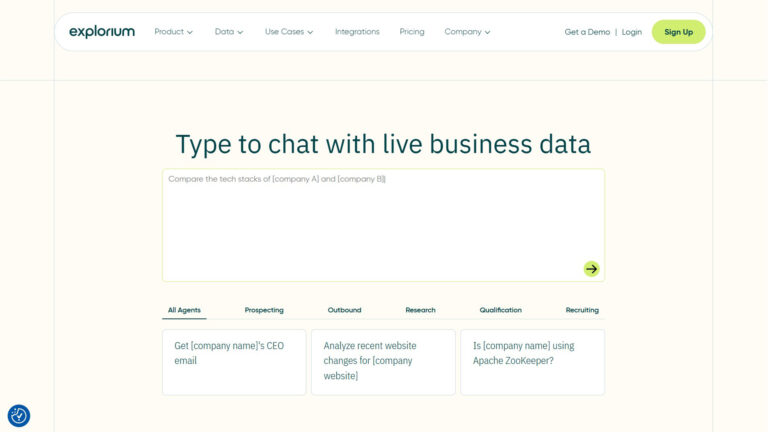Go to the Integrations page
Viewport: 768px width, 432px height.
pyautogui.click(x=357, y=32)
